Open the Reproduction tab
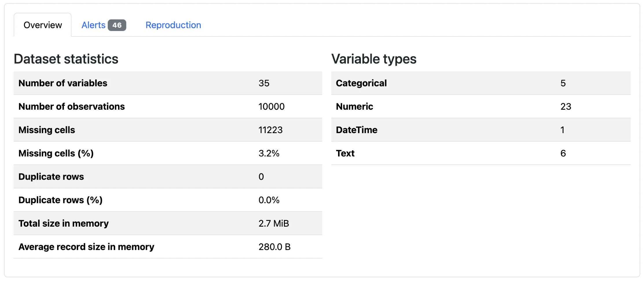The height and width of the screenshot is (288, 644). [x=173, y=25]
